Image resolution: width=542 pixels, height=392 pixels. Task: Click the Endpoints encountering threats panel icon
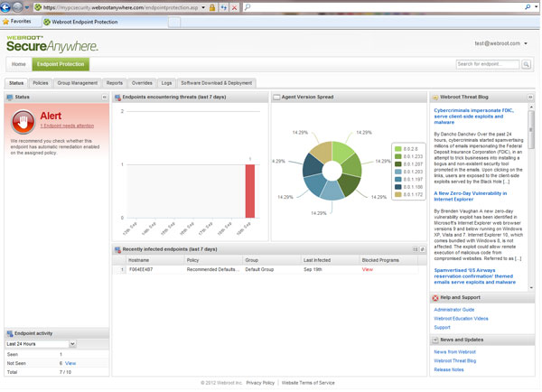[x=117, y=98]
